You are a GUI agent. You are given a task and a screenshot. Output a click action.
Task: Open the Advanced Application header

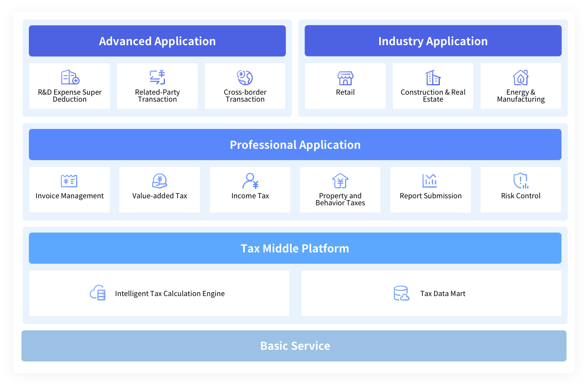[x=157, y=41]
